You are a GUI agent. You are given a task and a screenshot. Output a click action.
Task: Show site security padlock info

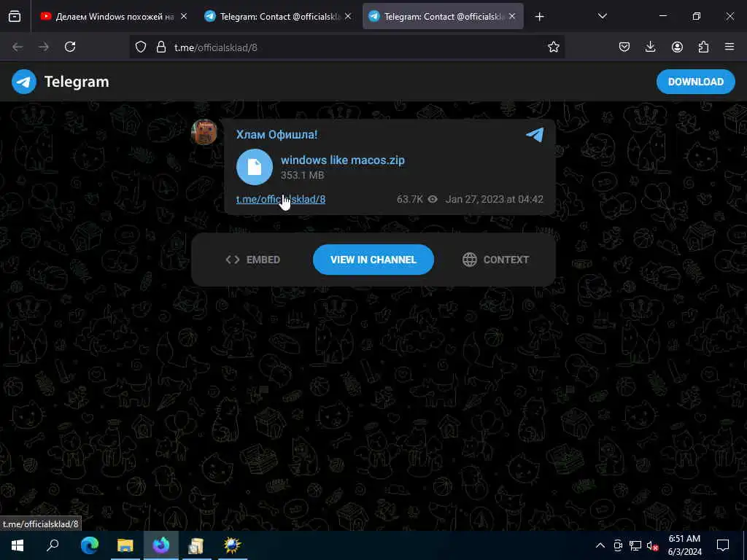click(161, 47)
